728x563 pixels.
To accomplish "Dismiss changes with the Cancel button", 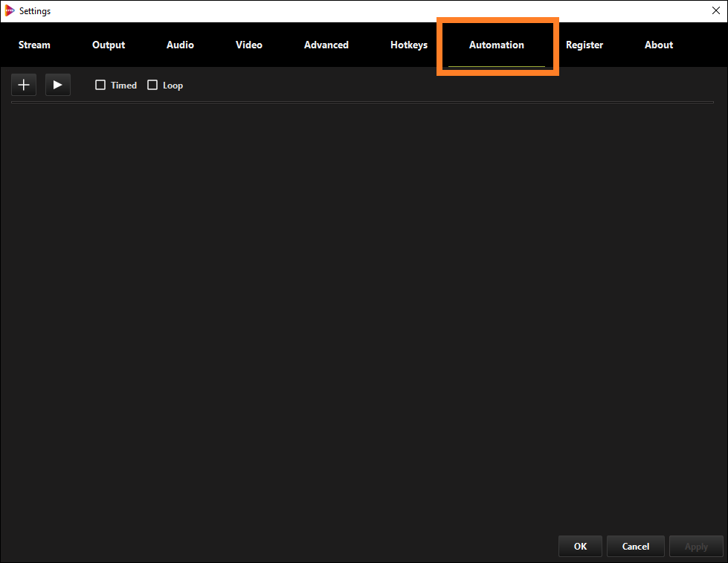I will coord(635,546).
